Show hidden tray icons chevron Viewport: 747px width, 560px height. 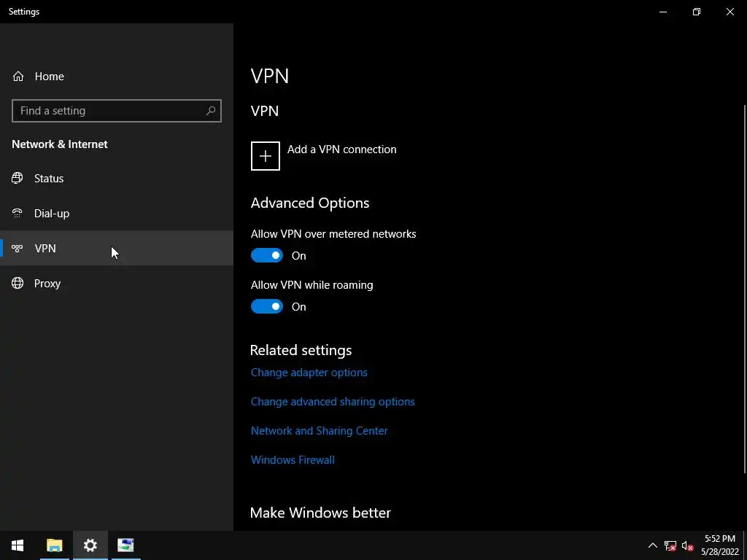click(x=653, y=545)
